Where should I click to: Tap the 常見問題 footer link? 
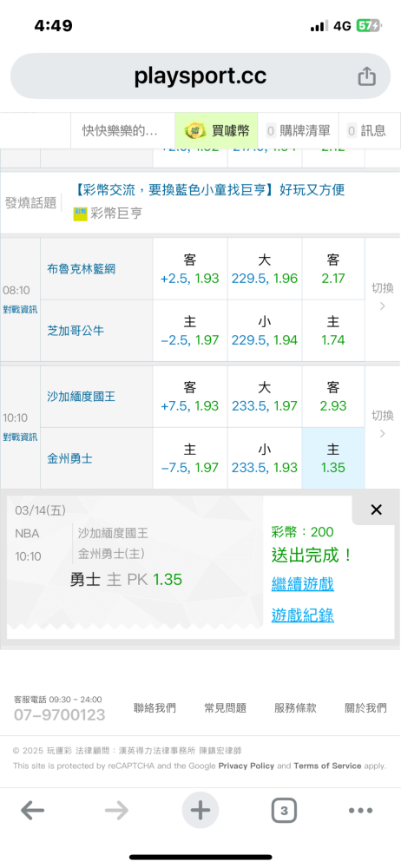coord(225,708)
